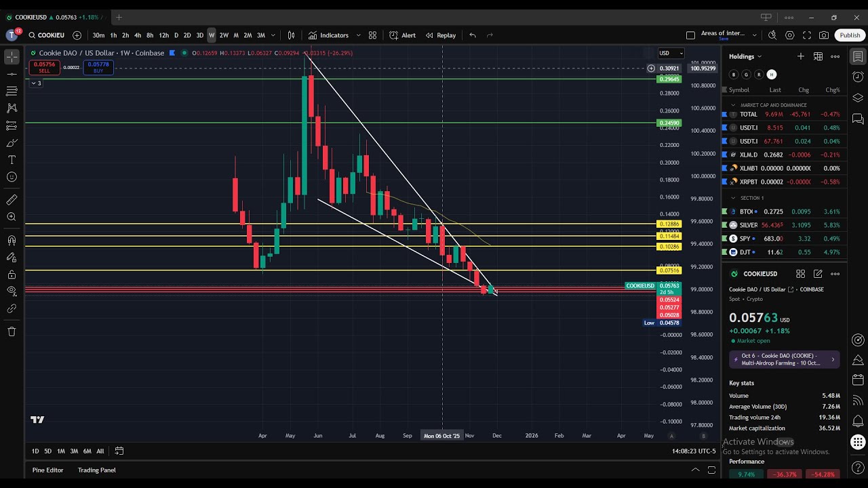868x488 pixels.
Task: Click the 0.12886 yellow price level label
Action: pos(669,224)
